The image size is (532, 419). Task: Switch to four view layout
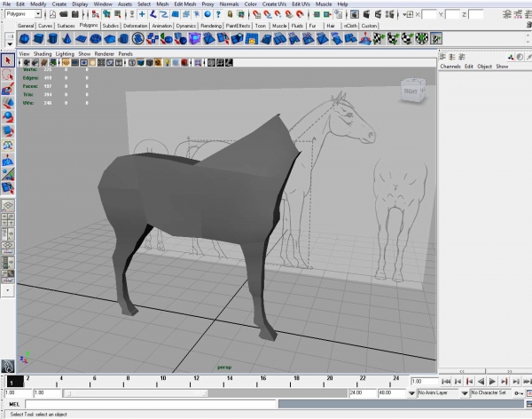[x=8, y=219]
